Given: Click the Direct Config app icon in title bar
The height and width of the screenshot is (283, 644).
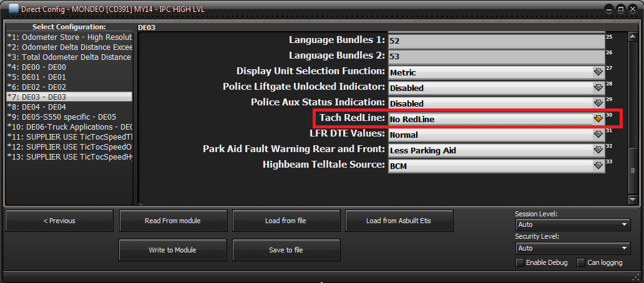Looking at the screenshot, I should tap(13, 9).
